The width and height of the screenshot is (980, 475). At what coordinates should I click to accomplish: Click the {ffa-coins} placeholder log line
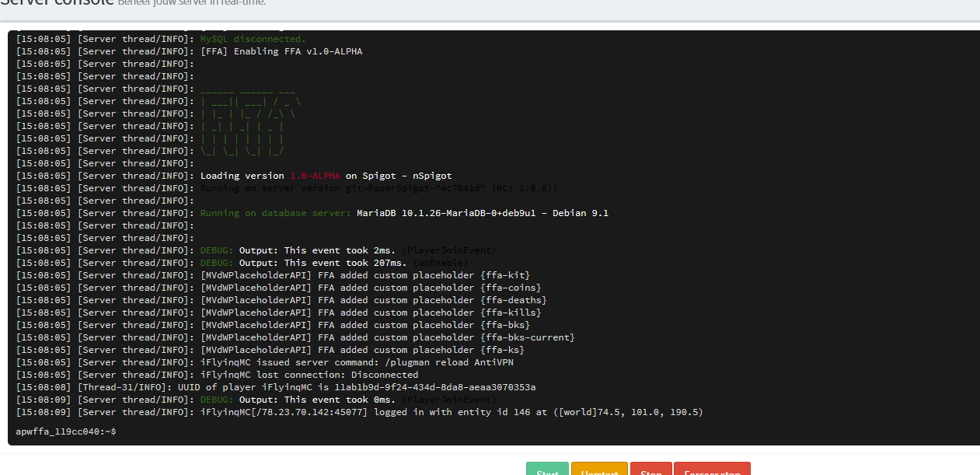(x=371, y=288)
